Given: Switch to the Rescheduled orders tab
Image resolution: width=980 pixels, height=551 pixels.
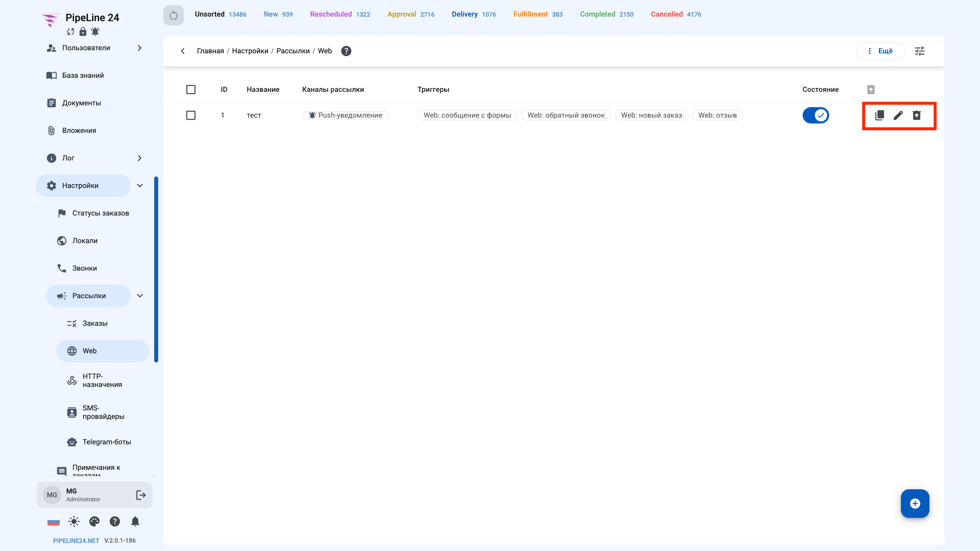Looking at the screenshot, I should (x=340, y=15).
